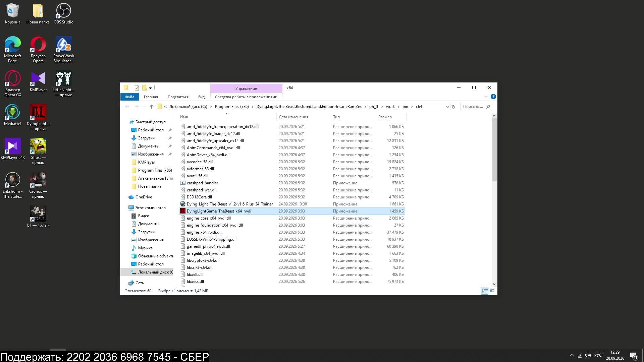The image size is (644, 362).
Task: Open the volume icon in system tray
Action: coord(588,355)
